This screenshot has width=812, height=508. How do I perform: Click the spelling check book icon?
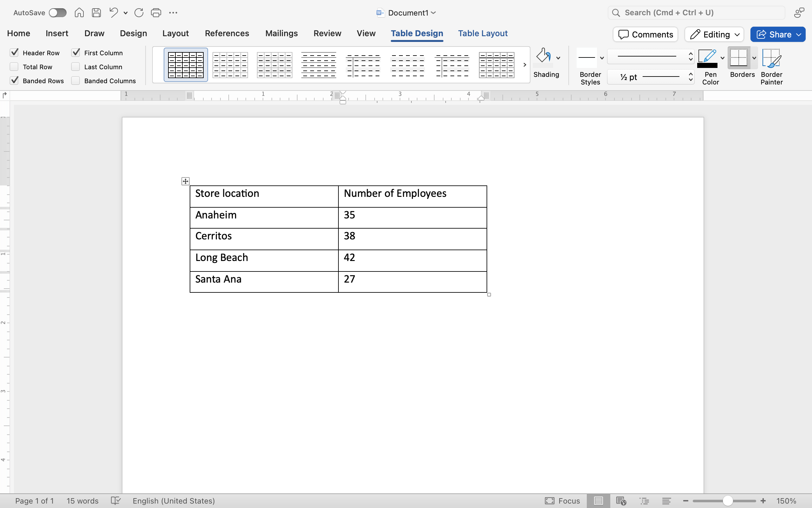point(115,501)
